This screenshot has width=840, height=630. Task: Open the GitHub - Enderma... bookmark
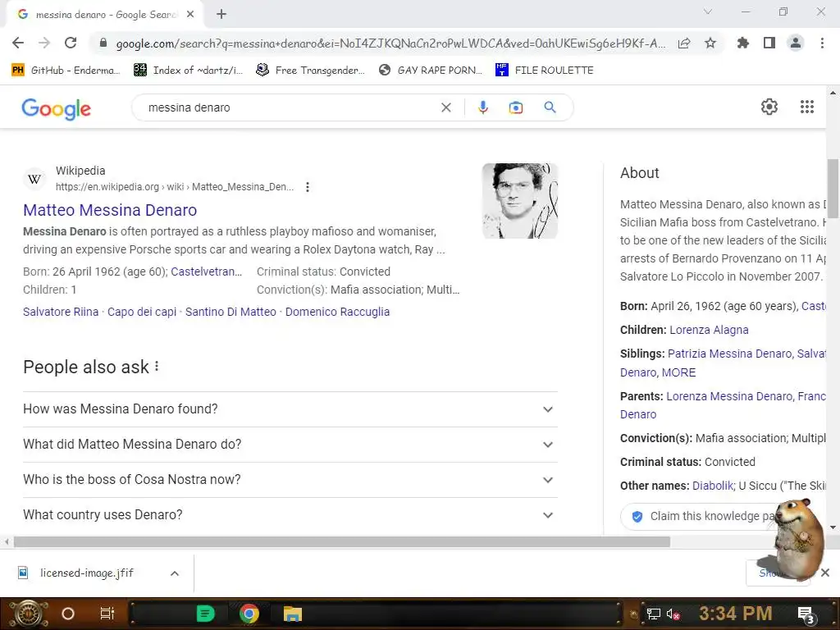[66, 71]
